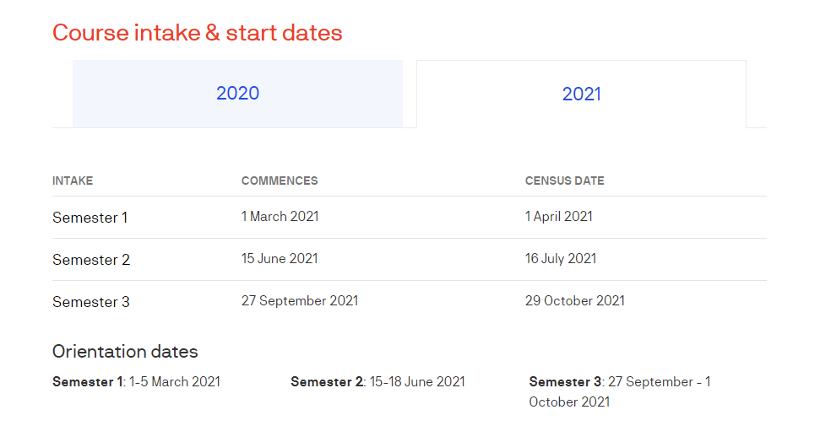Click the 1 April 2021 census date

click(x=558, y=216)
